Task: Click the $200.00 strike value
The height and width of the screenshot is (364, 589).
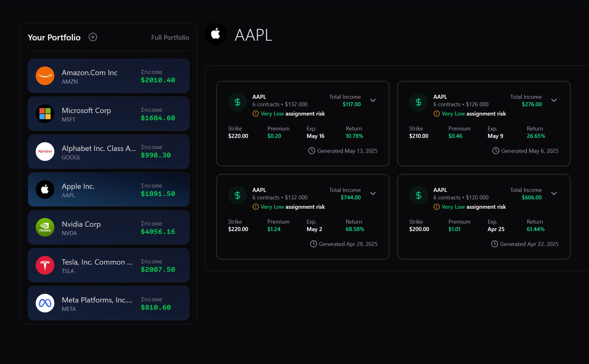Action: point(419,229)
